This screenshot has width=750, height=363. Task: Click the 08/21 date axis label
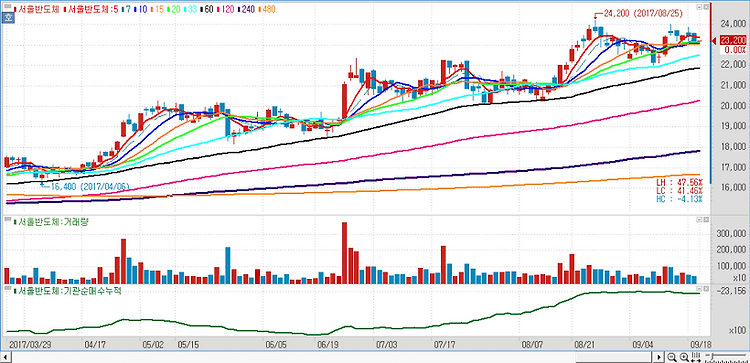coord(585,344)
